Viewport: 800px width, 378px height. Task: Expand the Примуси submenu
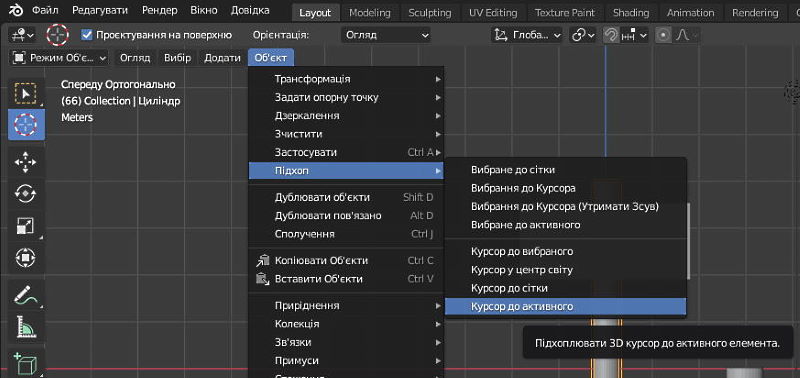[x=346, y=361]
